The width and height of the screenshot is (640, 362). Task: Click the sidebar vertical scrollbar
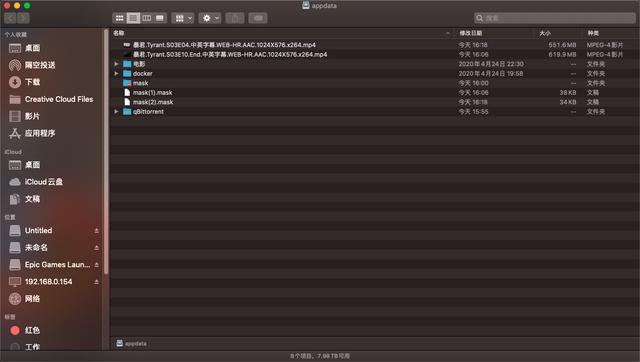(x=106, y=151)
